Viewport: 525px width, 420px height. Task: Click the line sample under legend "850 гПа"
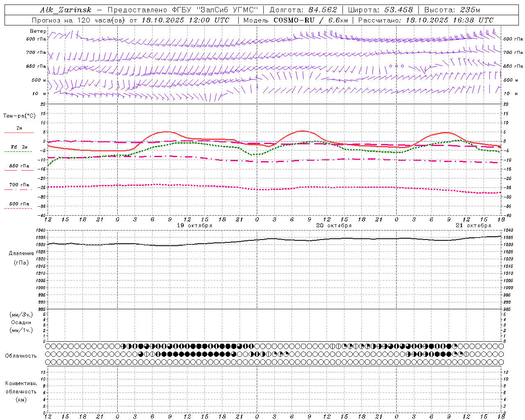point(19,170)
